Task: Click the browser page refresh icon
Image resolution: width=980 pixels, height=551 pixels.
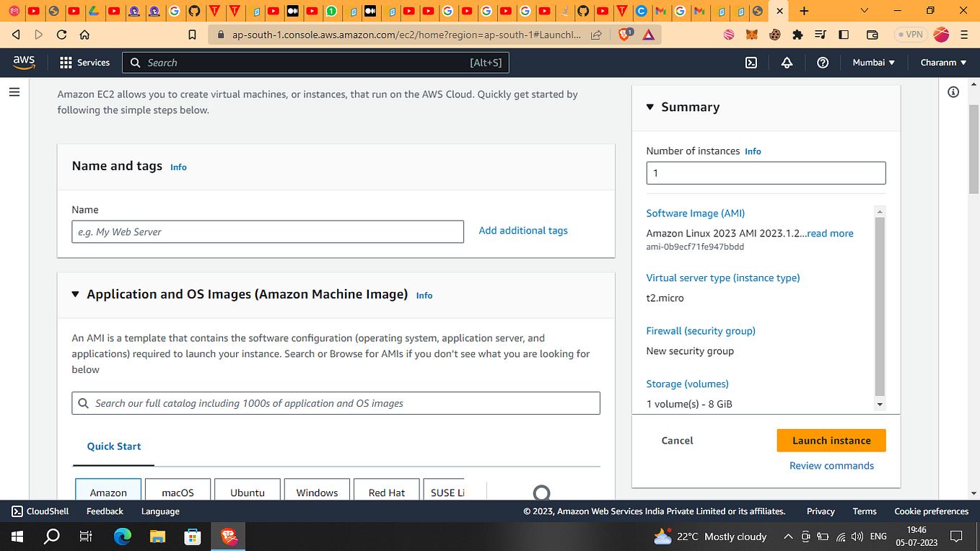Action: click(61, 34)
